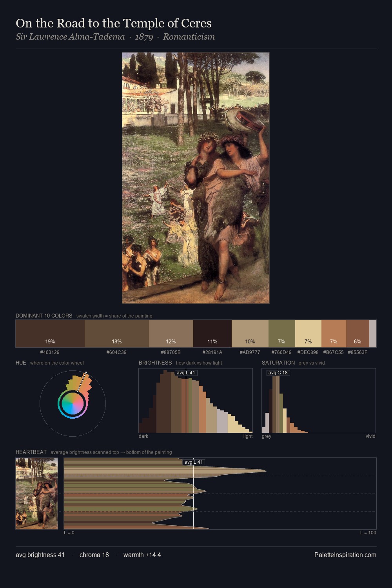Image resolution: width=392 pixels, height=588 pixels.
Task: Choose the #28191A near-black swatch
Action: [x=212, y=334]
